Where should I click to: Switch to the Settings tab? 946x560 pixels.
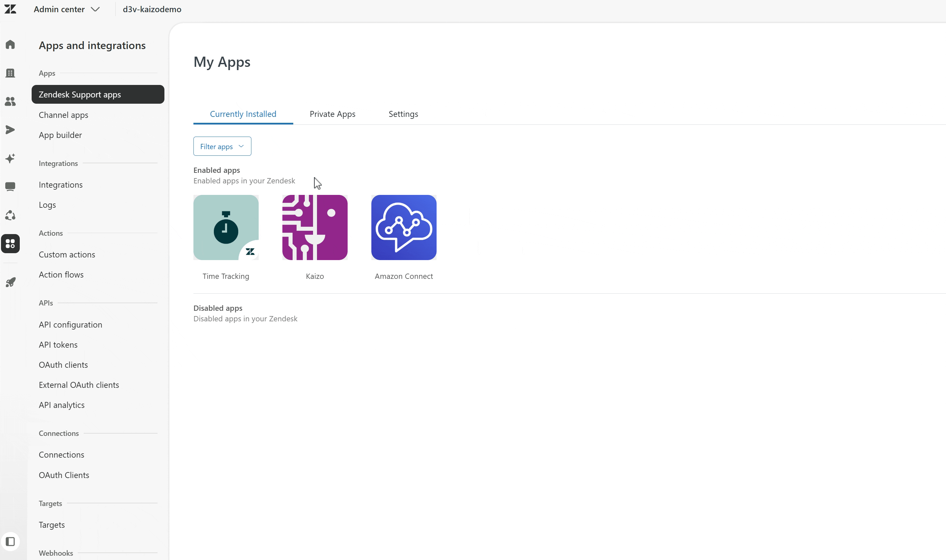pos(403,114)
